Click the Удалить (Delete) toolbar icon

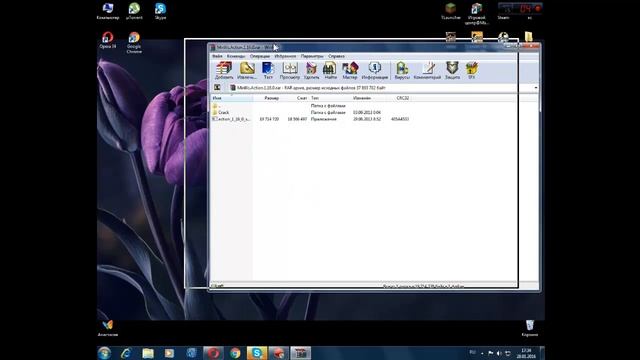(x=311, y=71)
